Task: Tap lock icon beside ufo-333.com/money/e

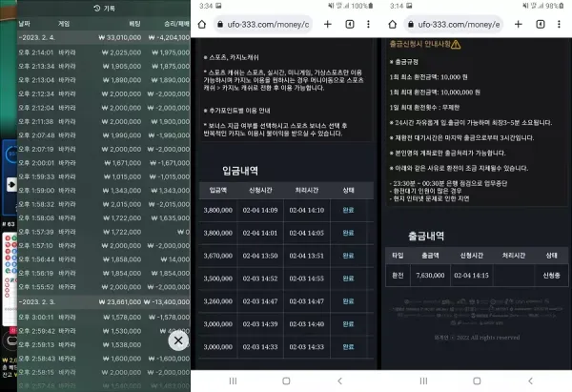Action: 411,24
